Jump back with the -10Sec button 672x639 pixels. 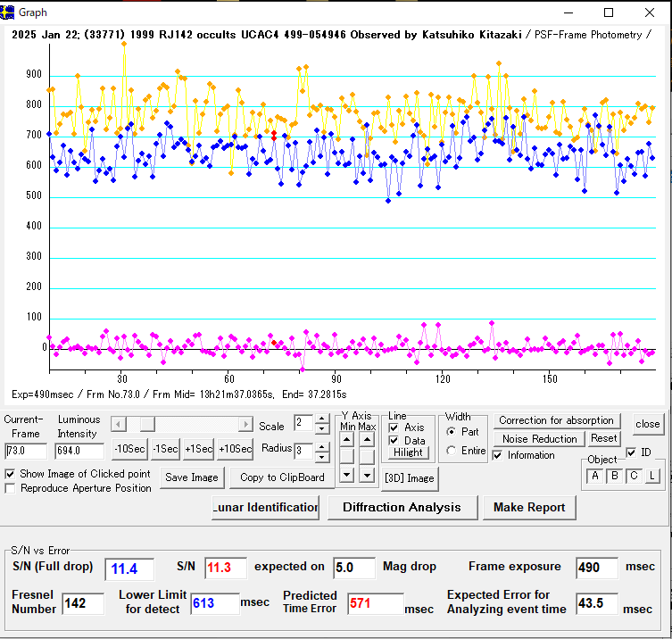click(129, 449)
